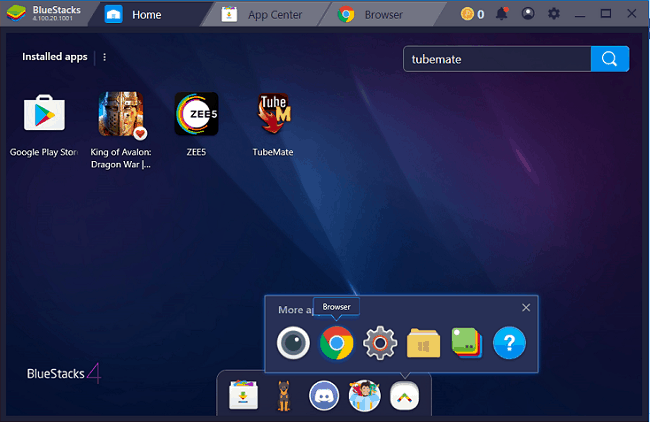The height and width of the screenshot is (422, 650).
Task: Click the Installed apps heading
Action: (55, 57)
